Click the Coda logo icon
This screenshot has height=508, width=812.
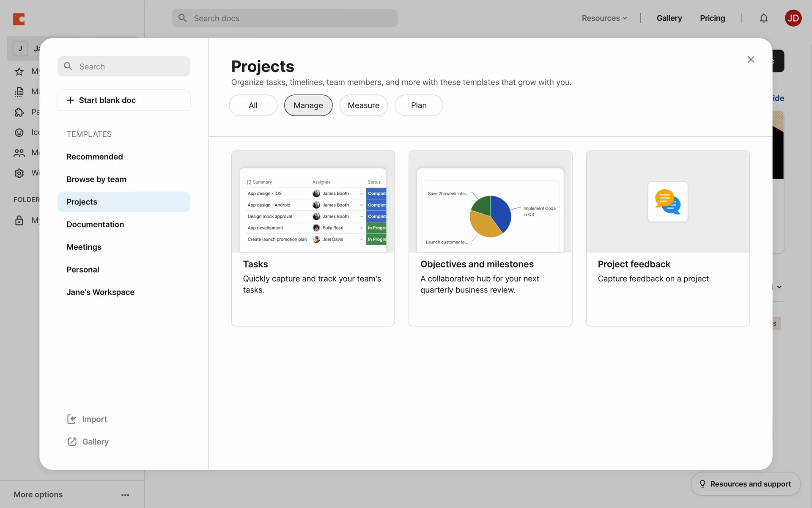click(x=19, y=19)
